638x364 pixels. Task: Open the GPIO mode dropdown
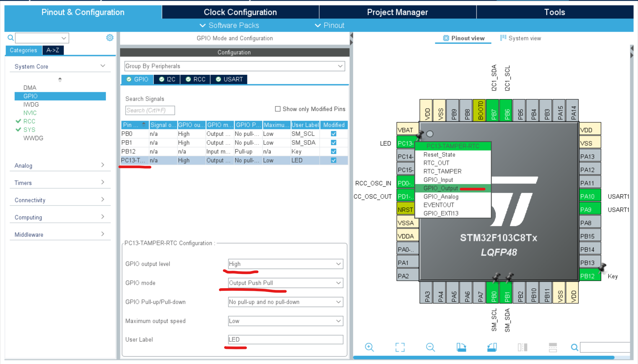[x=285, y=283]
